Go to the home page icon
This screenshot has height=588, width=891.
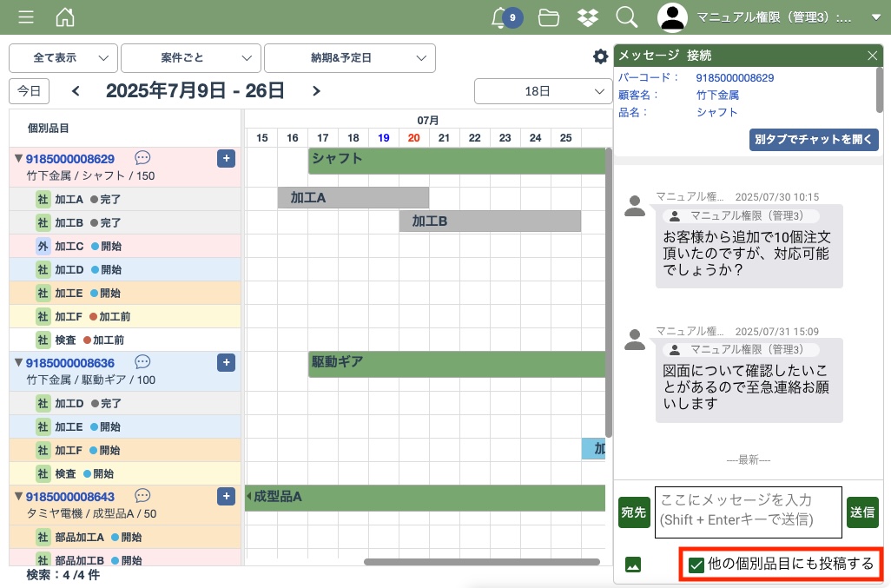65,17
